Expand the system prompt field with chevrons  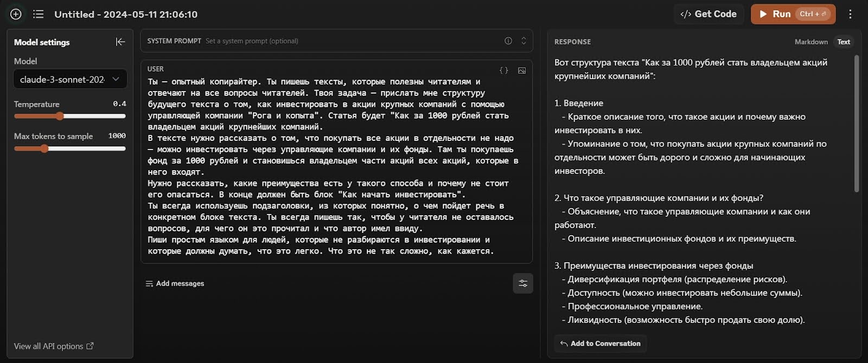point(524,41)
